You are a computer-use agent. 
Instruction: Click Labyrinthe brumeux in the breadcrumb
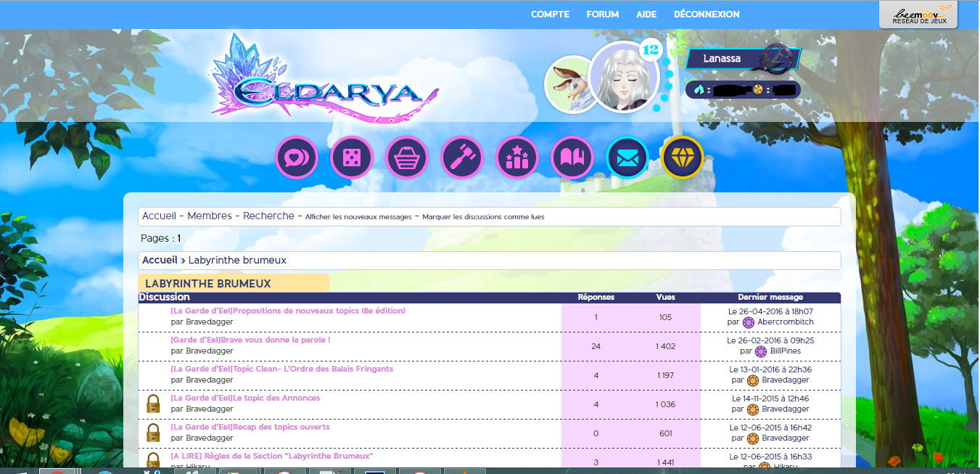pyautogui.click(x=237, y=260)
